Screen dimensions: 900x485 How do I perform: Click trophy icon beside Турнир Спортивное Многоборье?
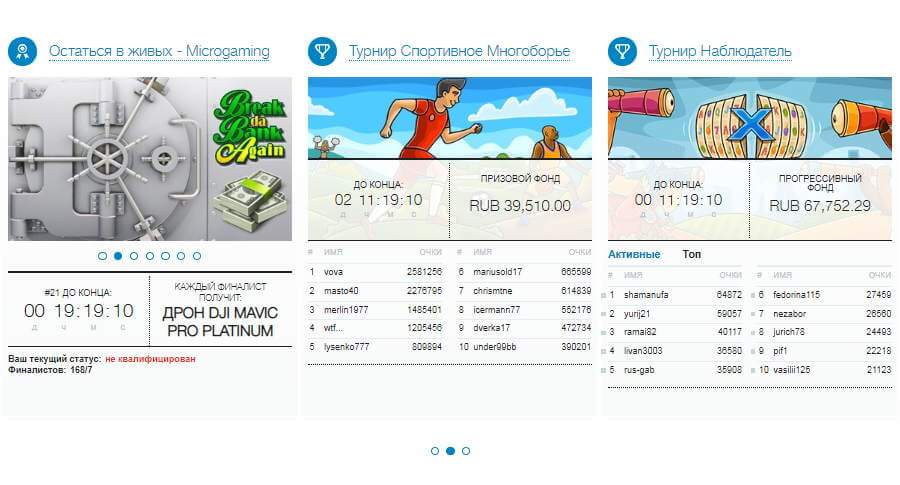point(322,50)
